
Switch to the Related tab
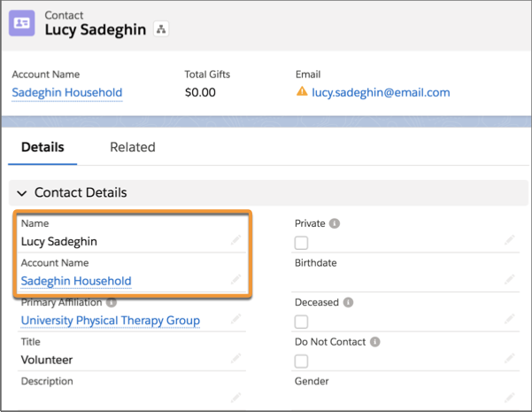[133, 147]
